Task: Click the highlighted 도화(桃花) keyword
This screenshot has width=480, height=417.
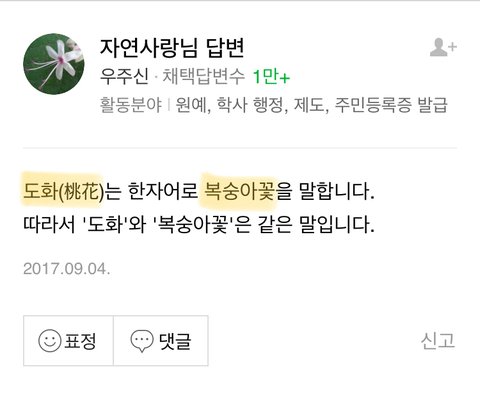Action: [63, 192]
